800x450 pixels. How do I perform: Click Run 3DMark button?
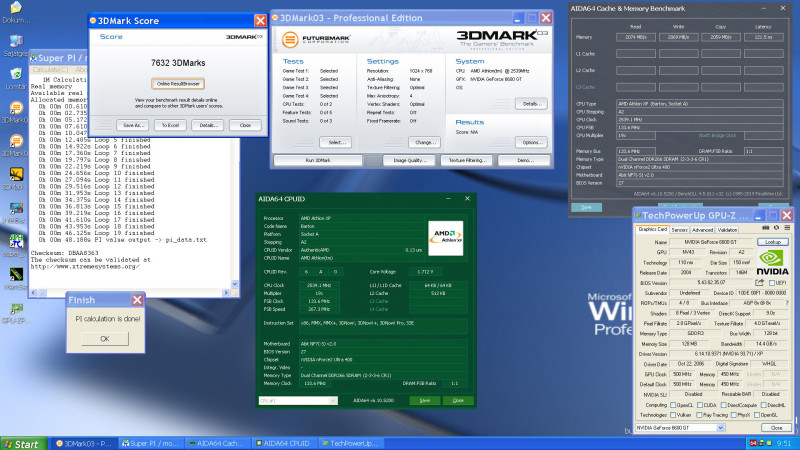point(318,160)
